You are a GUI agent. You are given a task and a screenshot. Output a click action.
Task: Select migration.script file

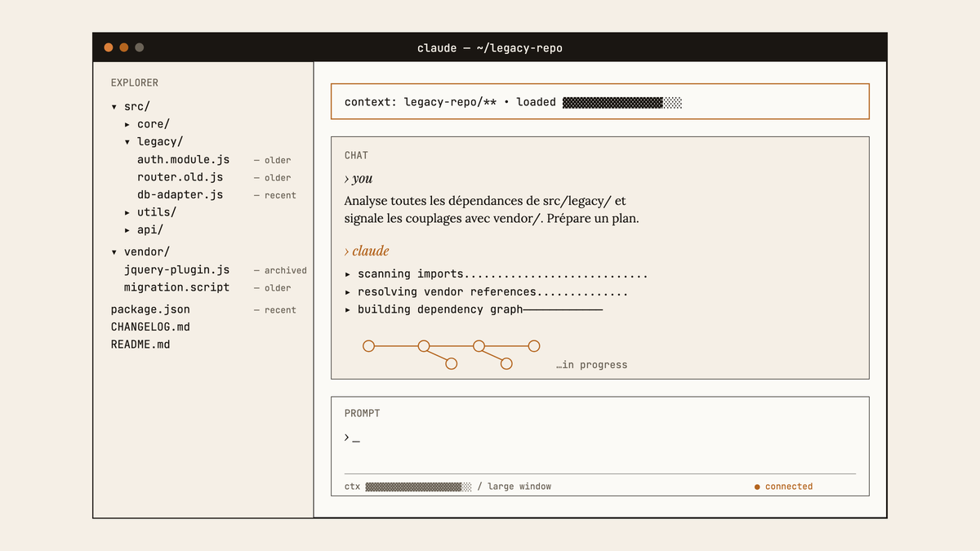click(176, 287)
